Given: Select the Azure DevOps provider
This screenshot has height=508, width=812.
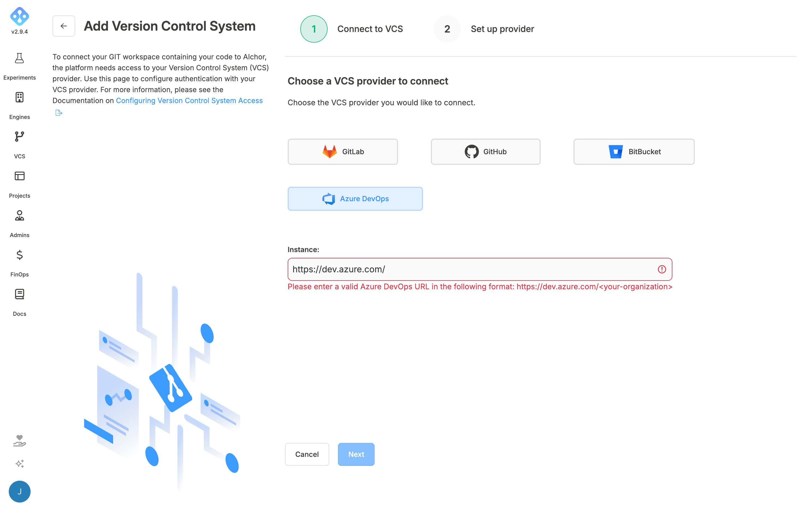Looking at the screenshot, I should (x=355, y=198).
